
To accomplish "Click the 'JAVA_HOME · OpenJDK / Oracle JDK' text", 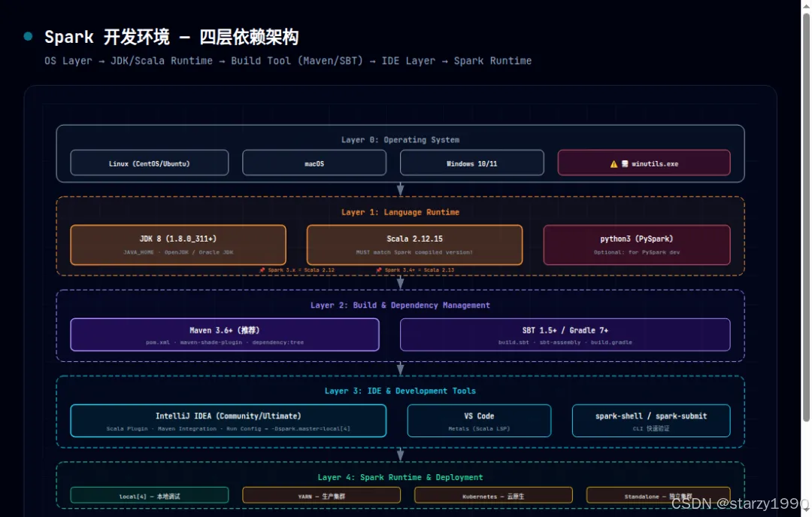I will [x=178, y=253].
